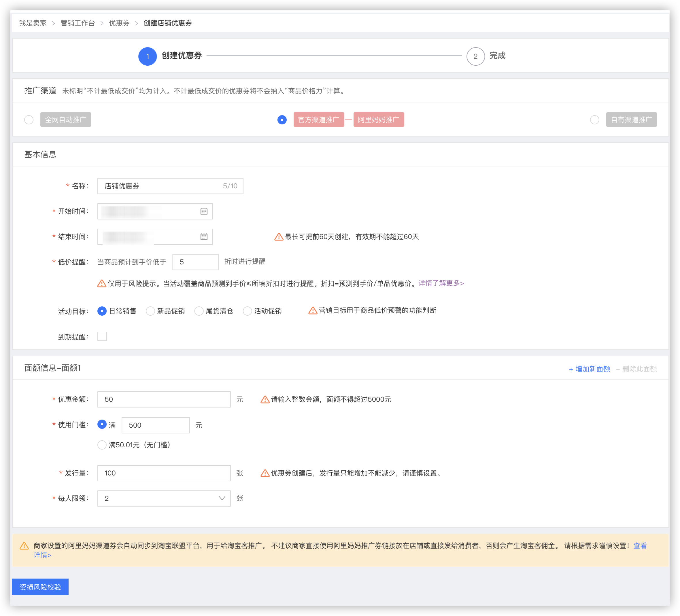Open 详情了解更多 link
The height and width of the screenshot is (616, 680).
[441, 283]
